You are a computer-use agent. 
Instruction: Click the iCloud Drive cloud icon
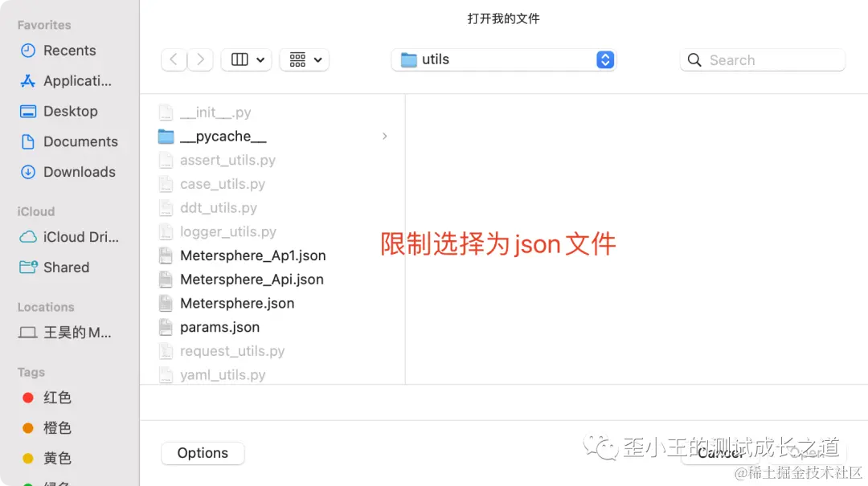point(28,237)
